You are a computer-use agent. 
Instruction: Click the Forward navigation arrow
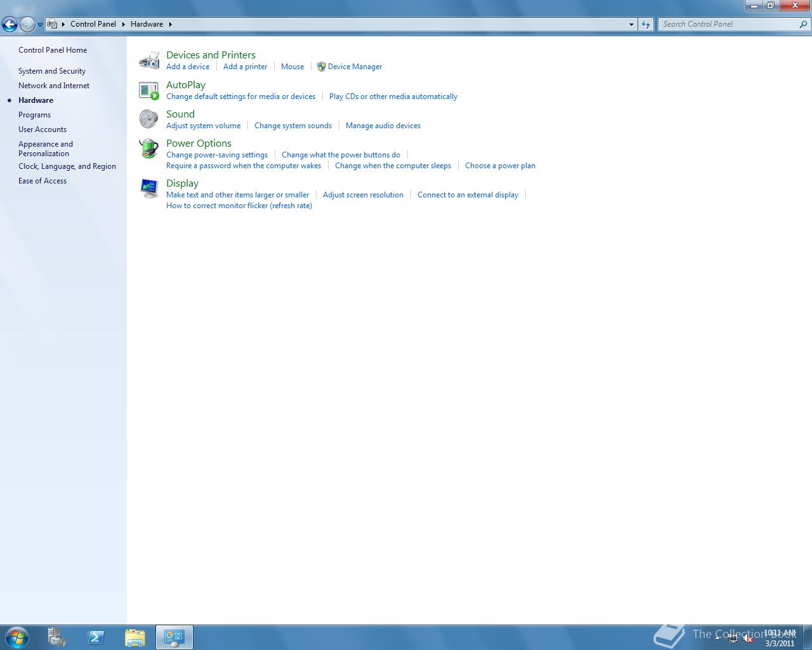27,25
